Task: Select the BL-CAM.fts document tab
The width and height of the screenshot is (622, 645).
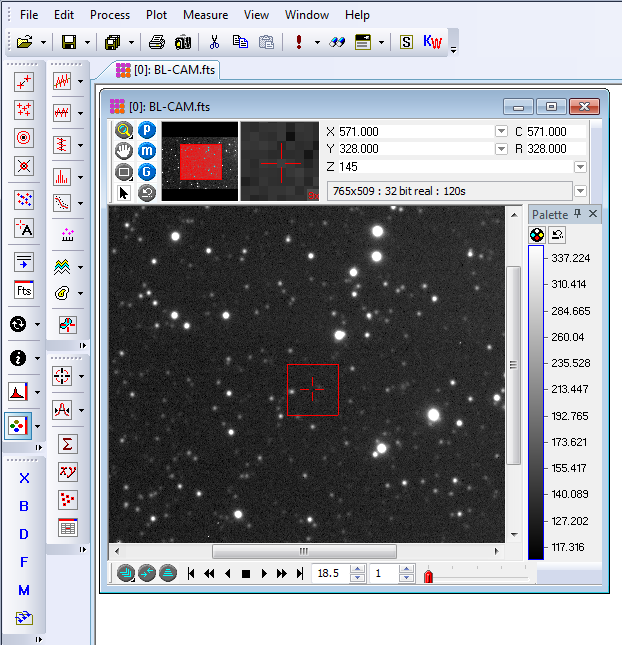Action: click(x=166, y=70)
